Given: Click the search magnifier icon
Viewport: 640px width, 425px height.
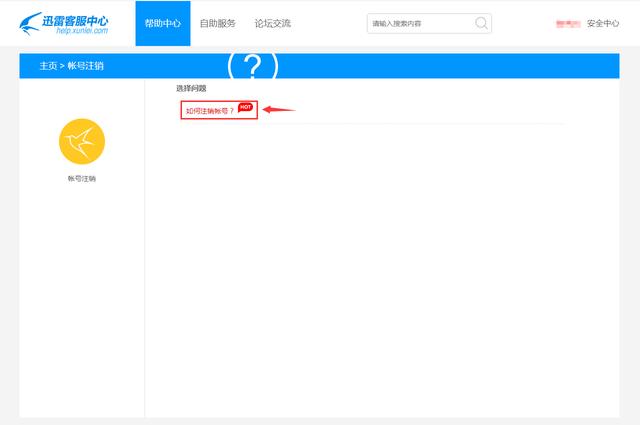Looking at the screenshot, I should click(x=482, y=23).
